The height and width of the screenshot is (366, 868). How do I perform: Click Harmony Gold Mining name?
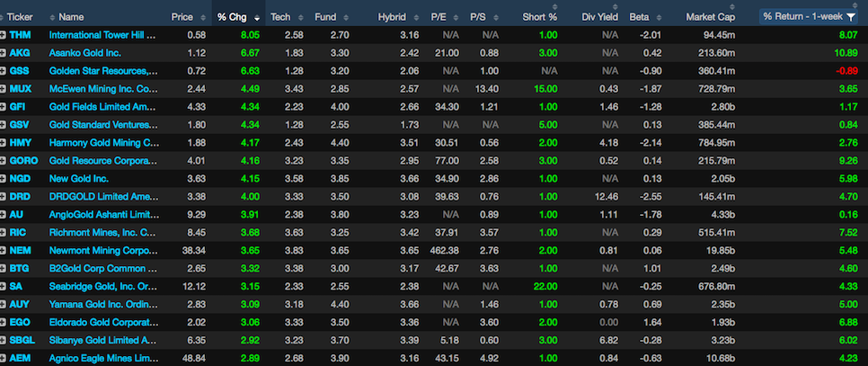[104, 142]
